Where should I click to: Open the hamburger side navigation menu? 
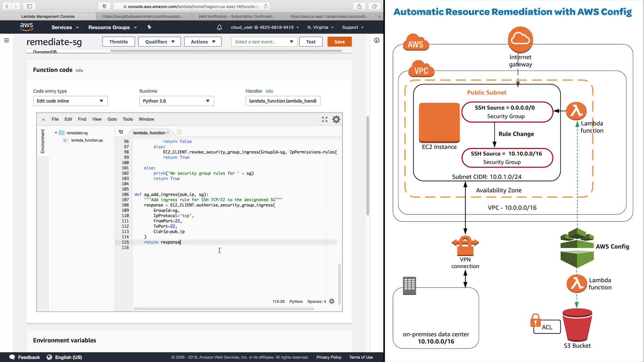pyautogui.click(x=6, y=40)
